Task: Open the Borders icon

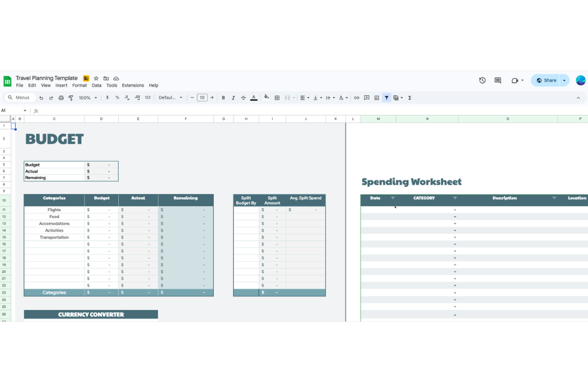Action: (x=277, y=97)
